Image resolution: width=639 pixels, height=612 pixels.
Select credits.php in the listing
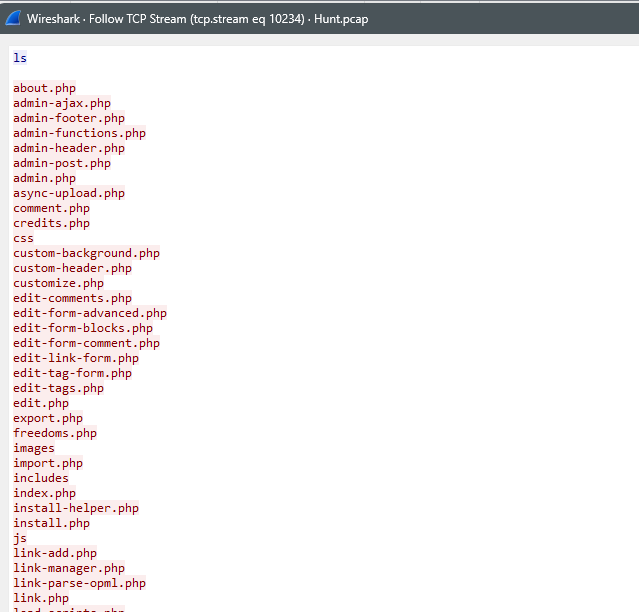click(51, 223)
